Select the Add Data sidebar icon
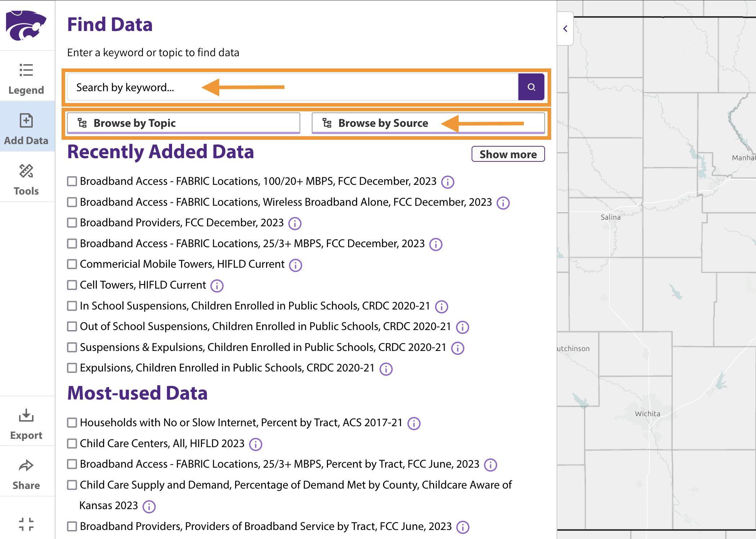The width and height of the screenshot is (756, 539). (x=27, y=121)
